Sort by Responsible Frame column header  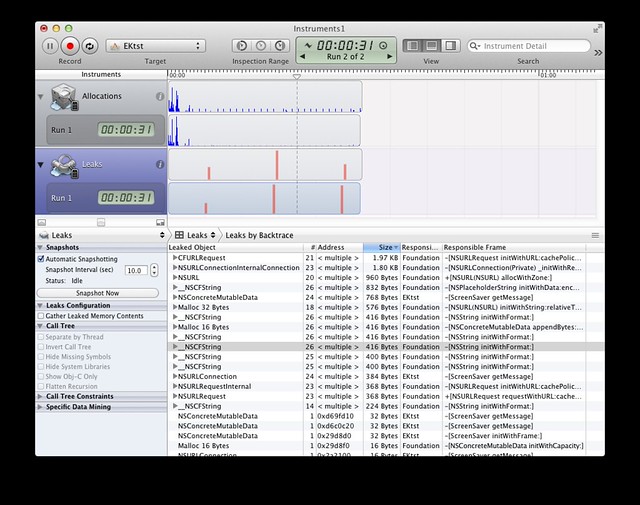coord(513,247)
